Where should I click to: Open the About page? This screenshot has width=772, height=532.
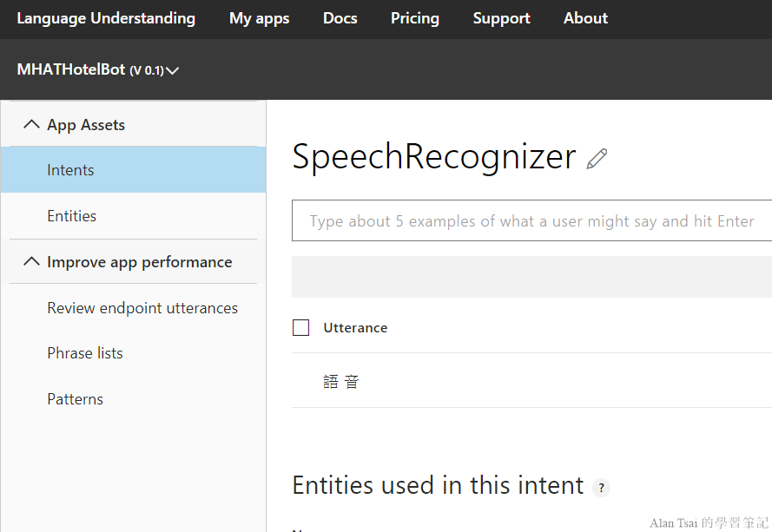[x=585, y=18]
